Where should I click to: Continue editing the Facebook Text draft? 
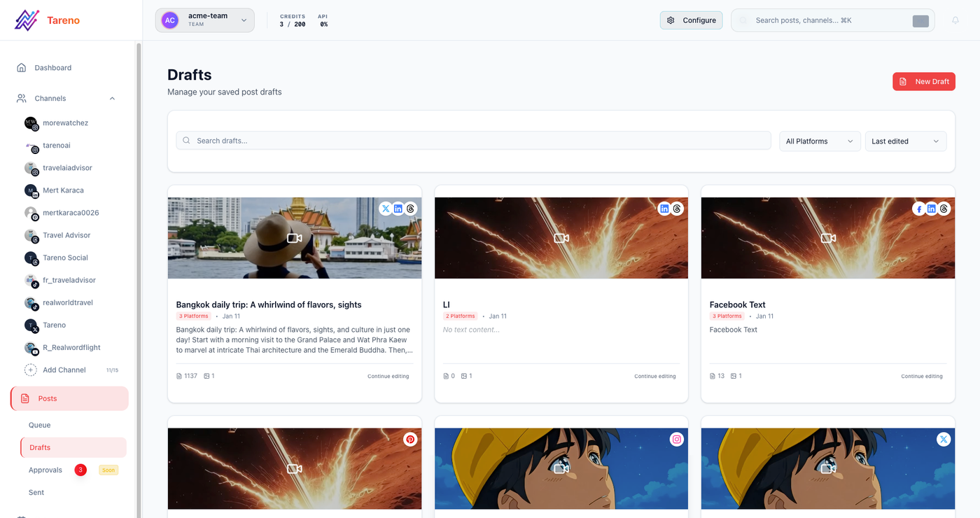click(922, 377)
